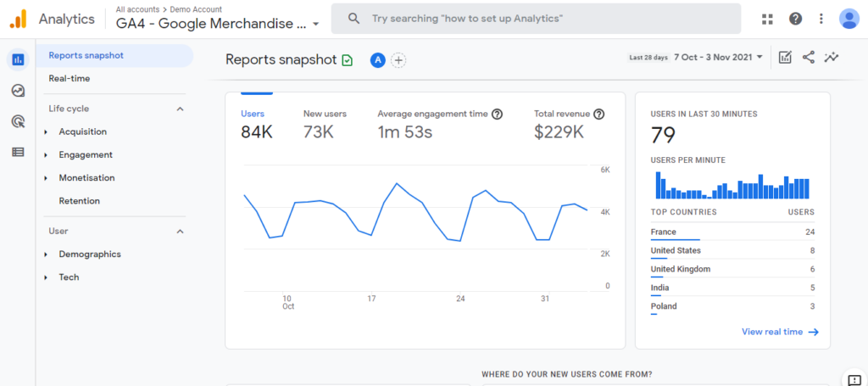Select the New users metric tab

coord(325,124)
